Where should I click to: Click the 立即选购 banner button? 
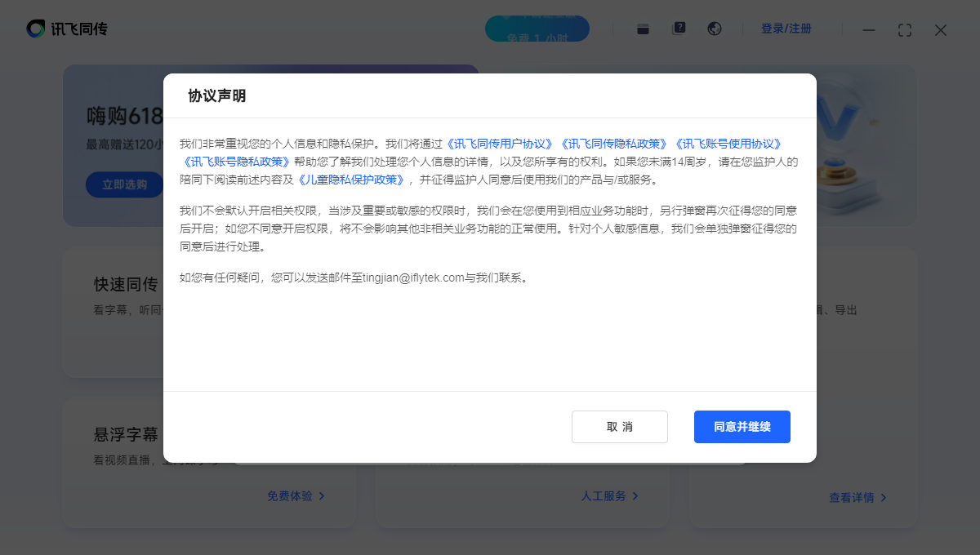coord(125,184)
